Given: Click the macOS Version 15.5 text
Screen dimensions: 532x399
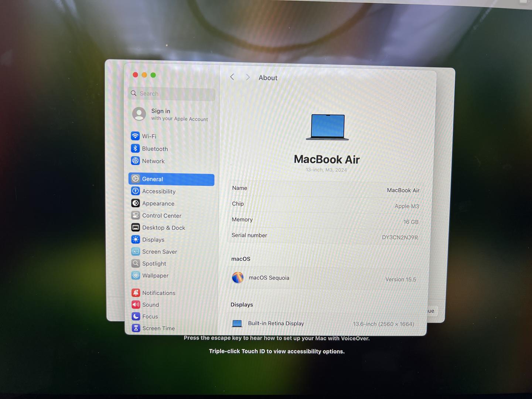Looking at the screenshot, I should tap(400, 279).
